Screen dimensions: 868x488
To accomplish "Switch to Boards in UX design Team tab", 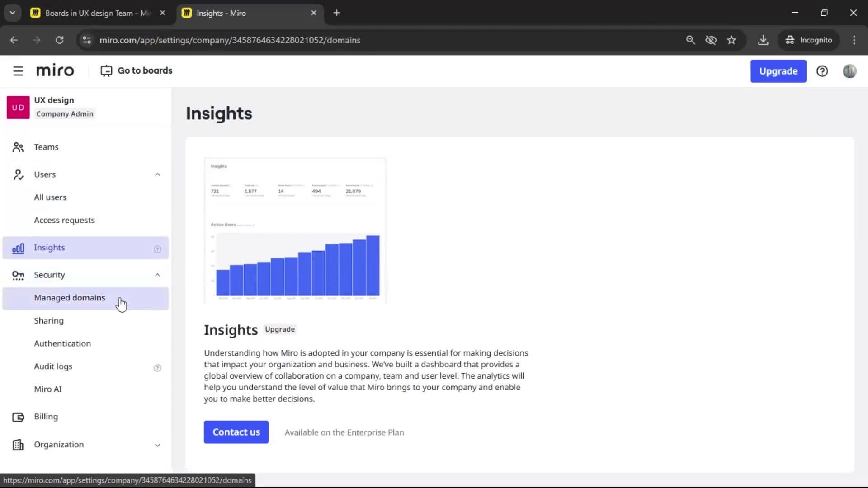I will click(x=97, y=13).
